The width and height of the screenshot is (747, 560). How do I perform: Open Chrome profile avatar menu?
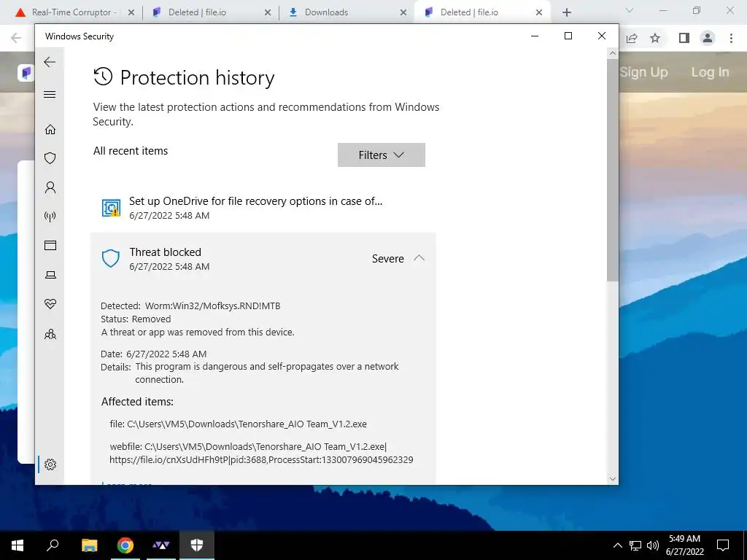(x=708, y=38)
